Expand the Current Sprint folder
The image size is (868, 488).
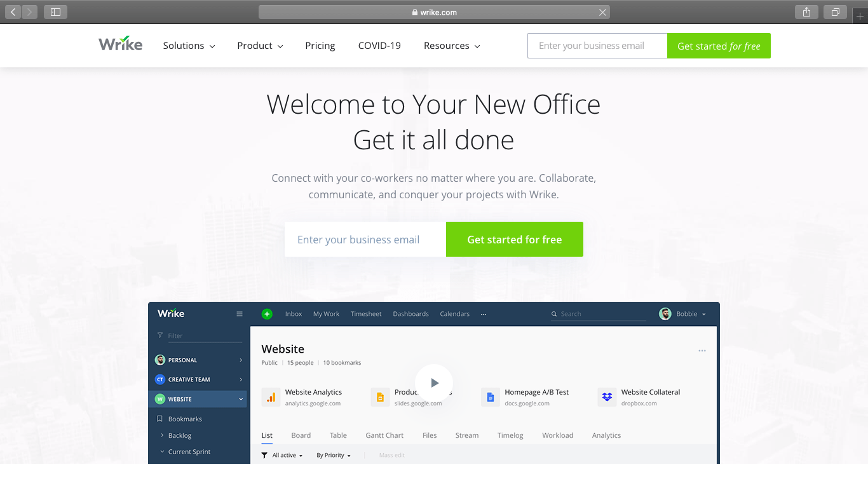[x=162, y=452]
